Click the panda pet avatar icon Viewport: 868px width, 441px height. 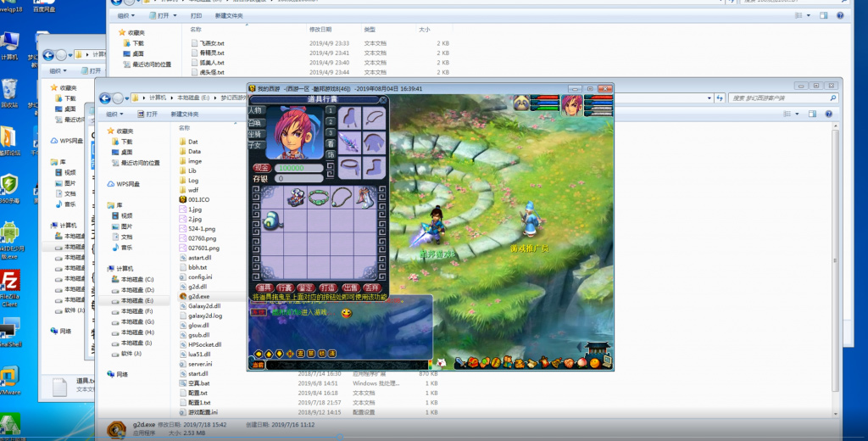520,103
